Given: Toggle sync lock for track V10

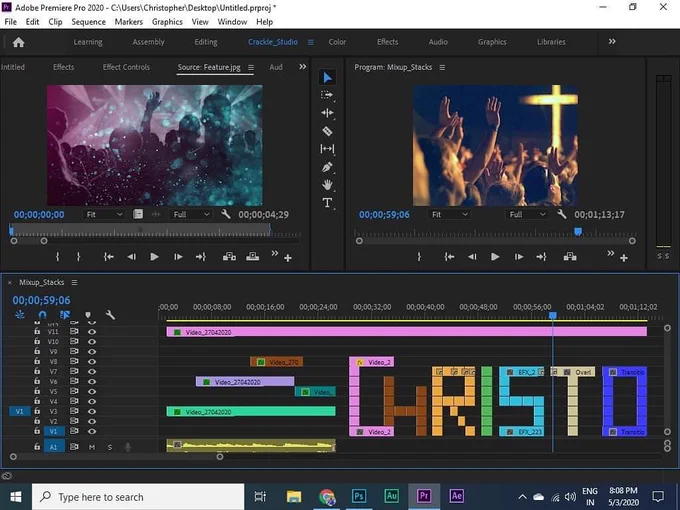Looking at the screenshot, I should click(x=74, y=341).
